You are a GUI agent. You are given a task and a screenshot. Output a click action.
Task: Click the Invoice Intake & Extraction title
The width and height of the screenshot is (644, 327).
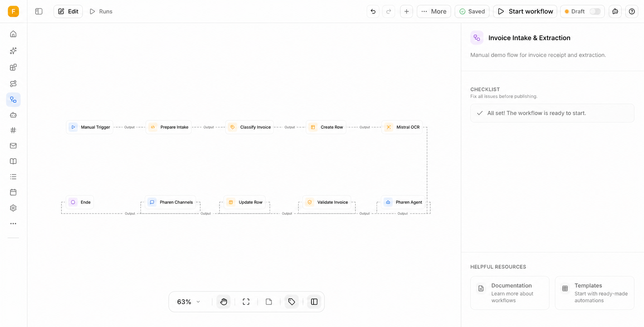(529, 38)
